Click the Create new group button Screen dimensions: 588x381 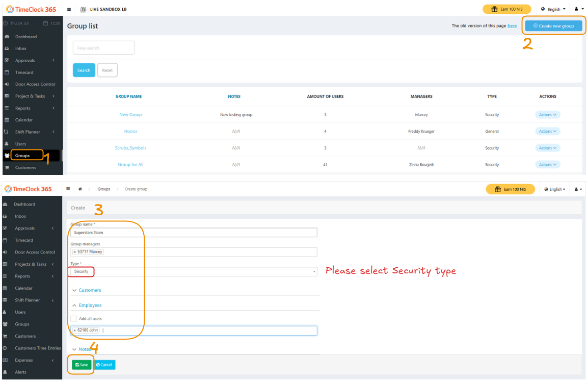pyautogui.click(x=553, y=26)
